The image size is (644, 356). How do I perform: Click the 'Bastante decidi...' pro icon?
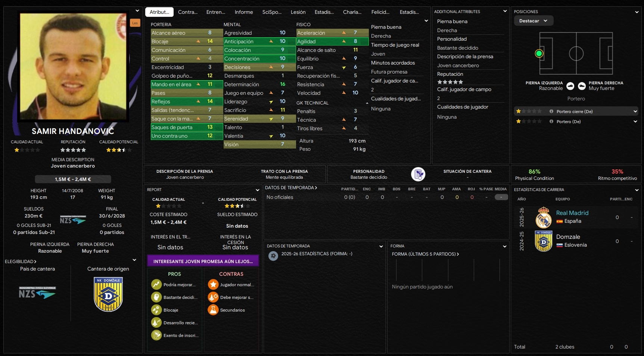click(x=156, y=297)
